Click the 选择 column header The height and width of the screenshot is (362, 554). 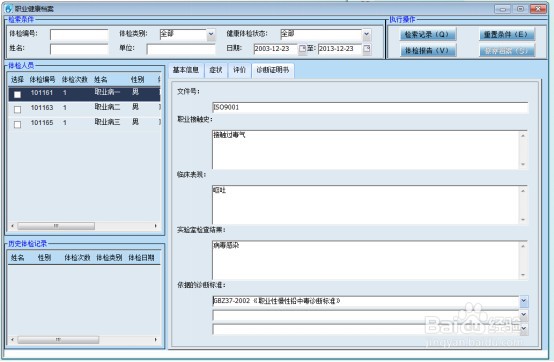17,79
